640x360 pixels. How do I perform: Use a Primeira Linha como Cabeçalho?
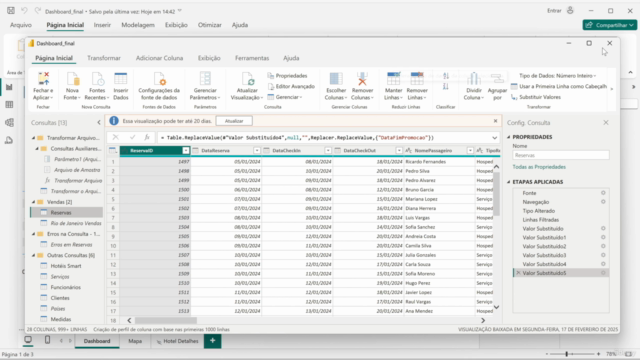tap(559, 87)
